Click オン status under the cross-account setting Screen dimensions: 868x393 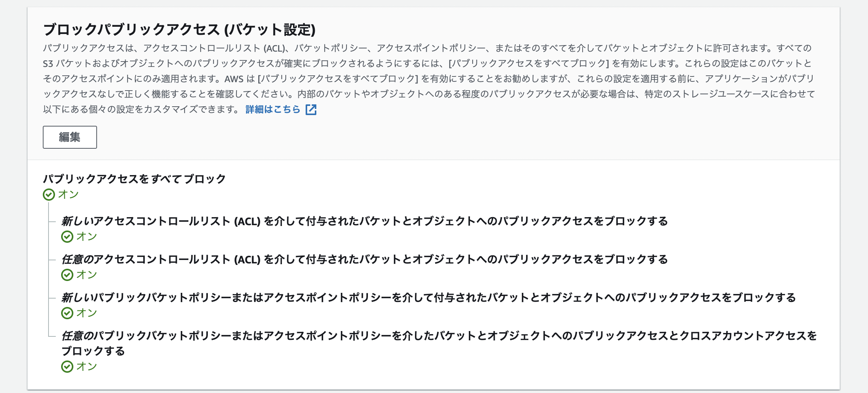tap(87, 366)
